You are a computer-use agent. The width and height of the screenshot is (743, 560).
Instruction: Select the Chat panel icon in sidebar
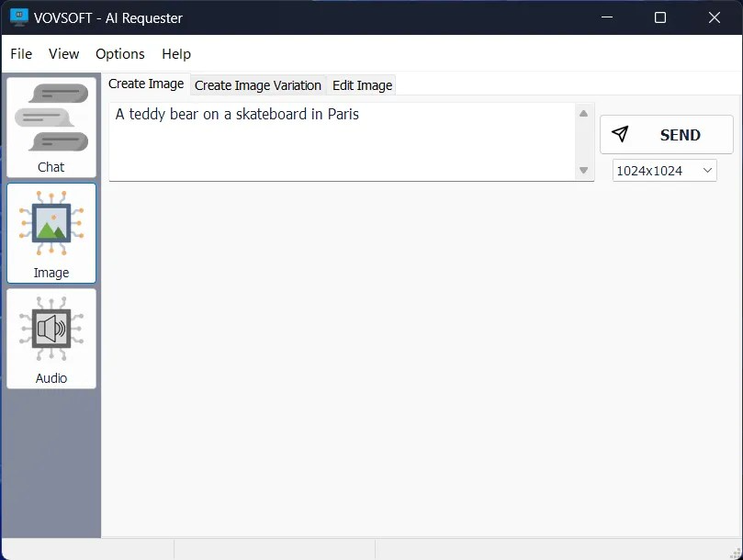click(x=51, y=119)
